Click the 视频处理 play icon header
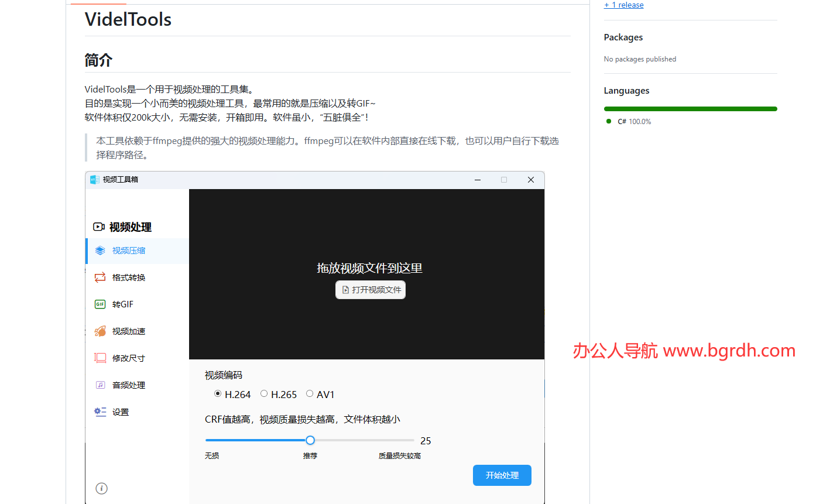Image resolution: width=823 pixels, height=504 pixels. coord(98,227)
